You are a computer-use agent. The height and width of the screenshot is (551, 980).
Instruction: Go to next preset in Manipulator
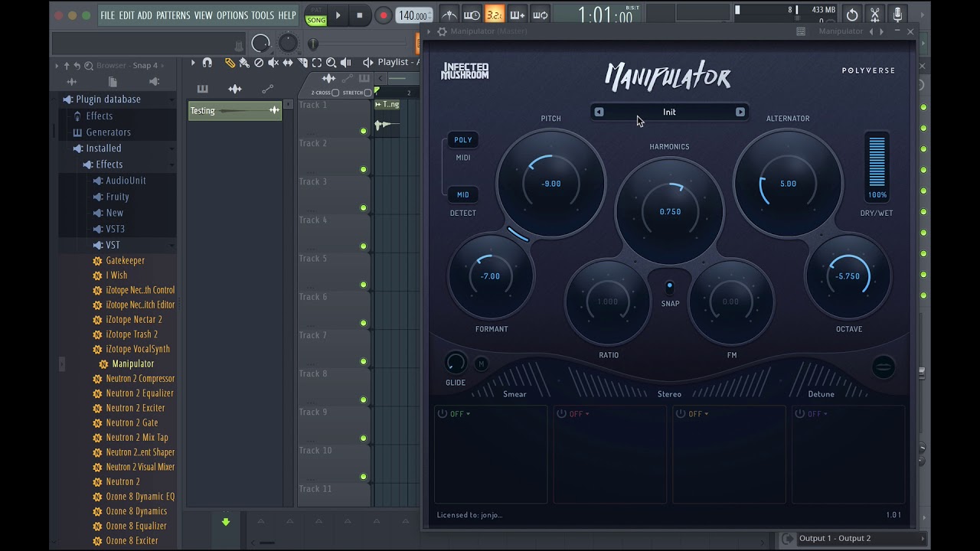740,112
